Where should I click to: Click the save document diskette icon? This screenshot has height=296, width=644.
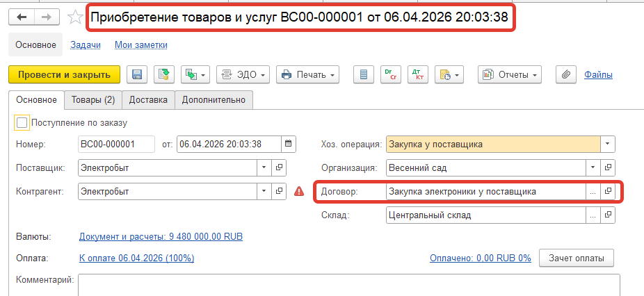coord(137,74)
